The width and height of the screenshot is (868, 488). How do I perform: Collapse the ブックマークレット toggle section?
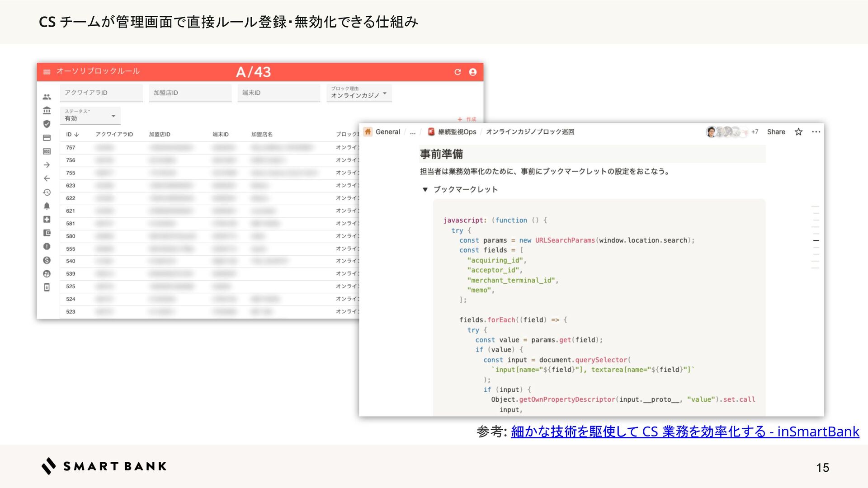click(x=425, y=189)
